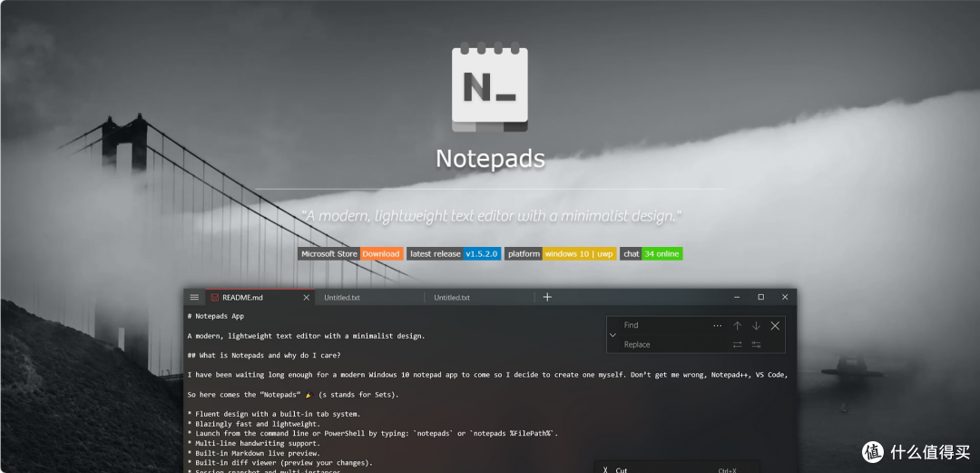Add a new tab with the plus icon
Screen dimensions: 980x473
click(547, 297)
